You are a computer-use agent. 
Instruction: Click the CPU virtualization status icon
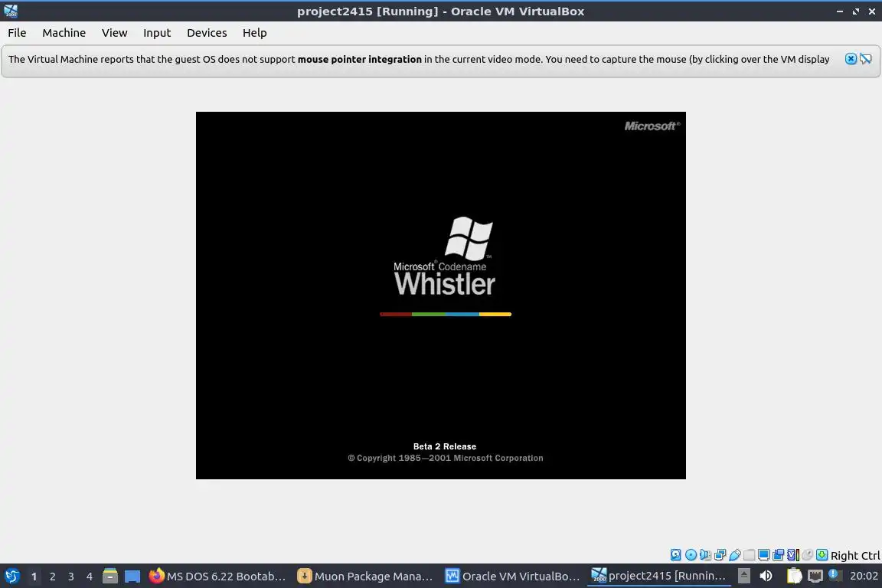(793, 555)
